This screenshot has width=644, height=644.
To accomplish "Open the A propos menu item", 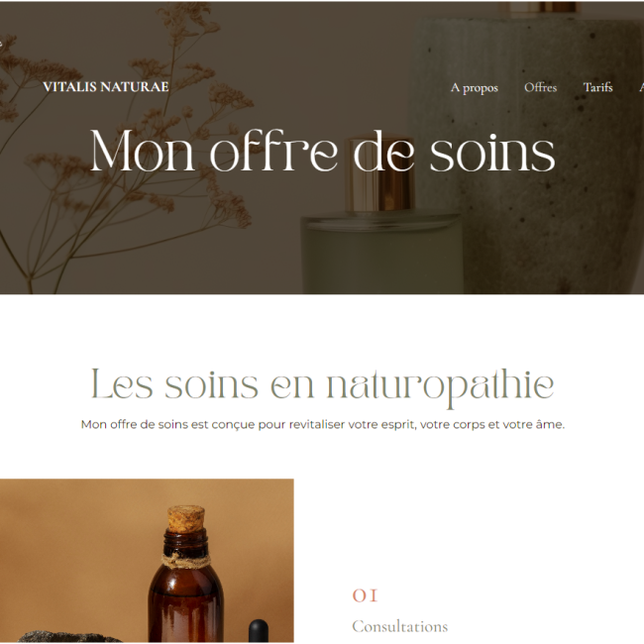I will pyautogui.click(x=474, y=87).
